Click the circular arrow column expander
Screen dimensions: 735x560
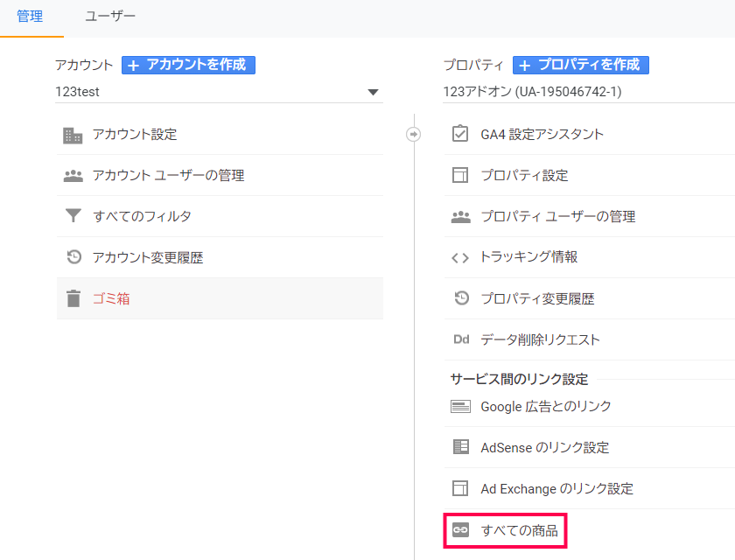413,135
